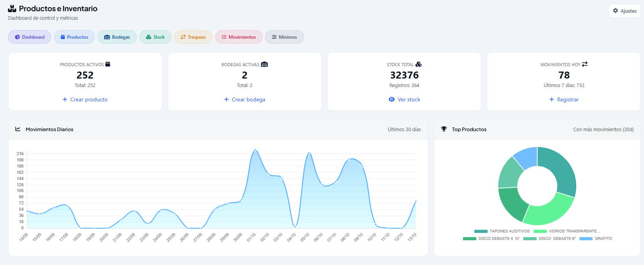Click the 252 active products value

click(x=85, y=75)
